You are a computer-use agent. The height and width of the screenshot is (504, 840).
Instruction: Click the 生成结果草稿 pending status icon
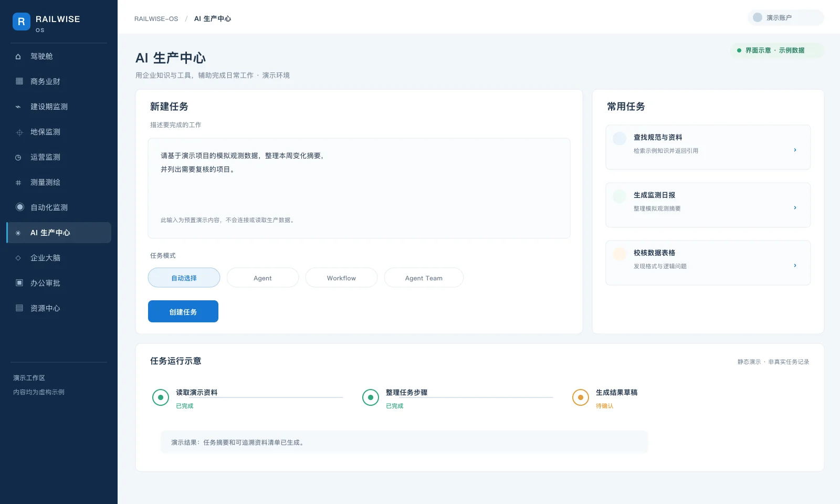point(581,397)
